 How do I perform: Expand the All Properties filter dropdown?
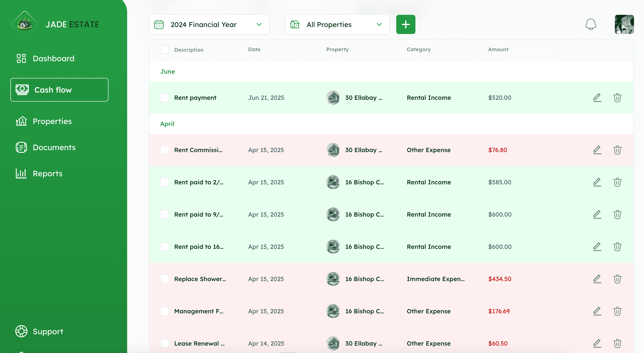(x=337, y=25)
